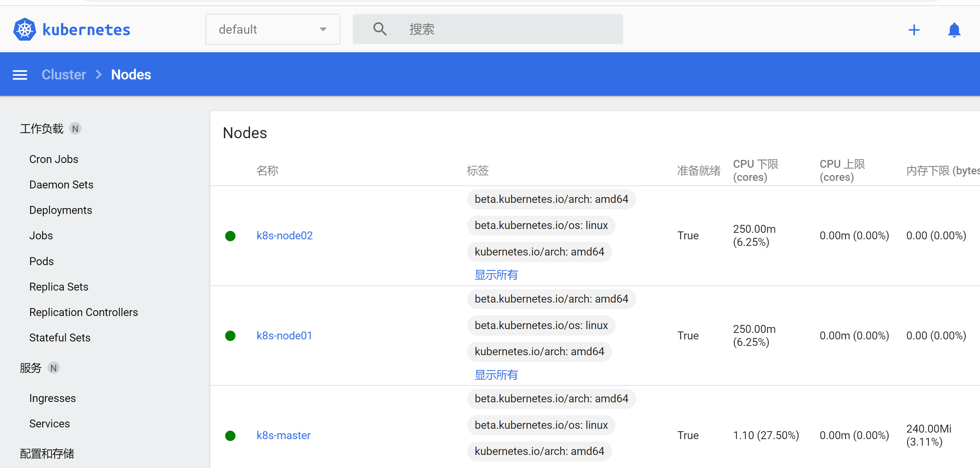Click the 名称 column header
Viewport: 980px width, 468px height.
[267, 171]
